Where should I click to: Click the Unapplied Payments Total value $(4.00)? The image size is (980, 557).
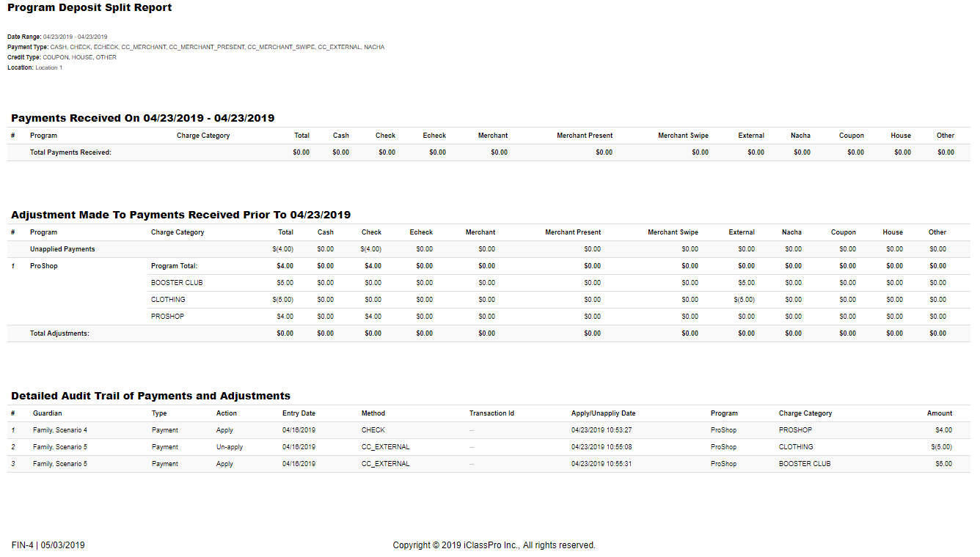point(282,249)
